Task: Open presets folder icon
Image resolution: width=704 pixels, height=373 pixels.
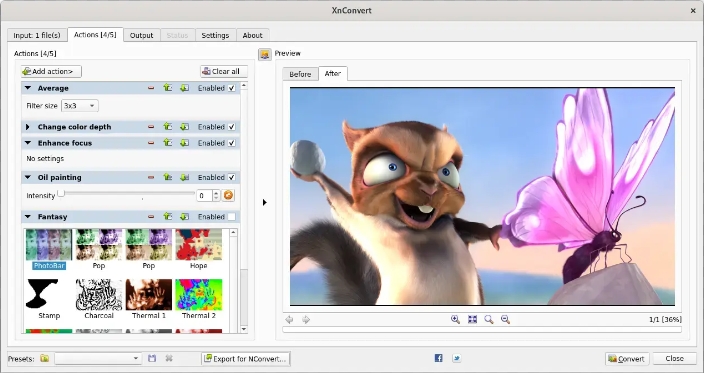Action: pyautogui.click(x=44, y=358)
